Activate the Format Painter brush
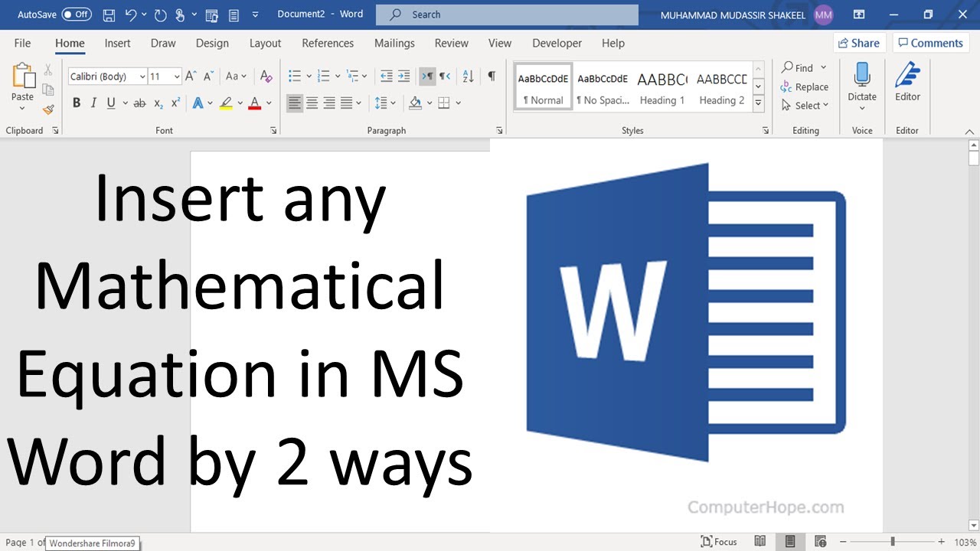 click(x=47, y=109)
